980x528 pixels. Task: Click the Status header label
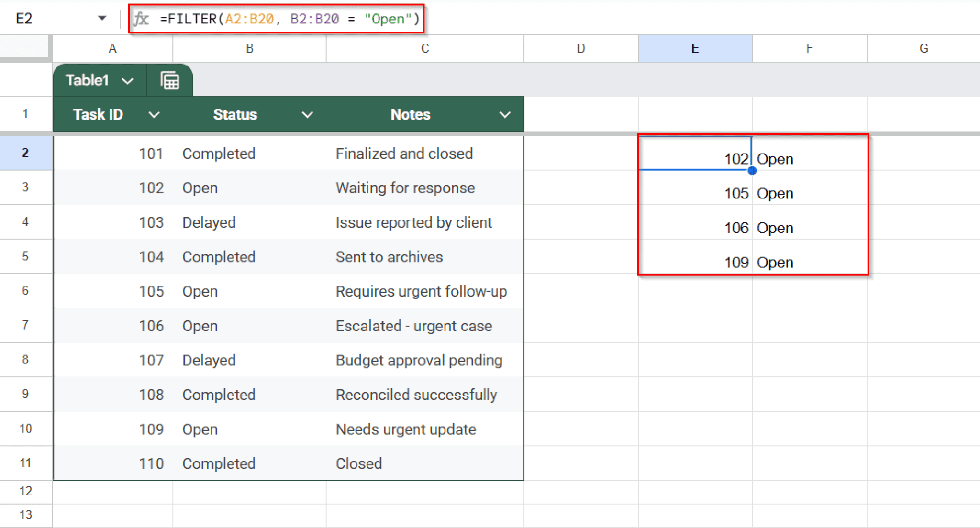pyautogui.click(x=235, y=115)
